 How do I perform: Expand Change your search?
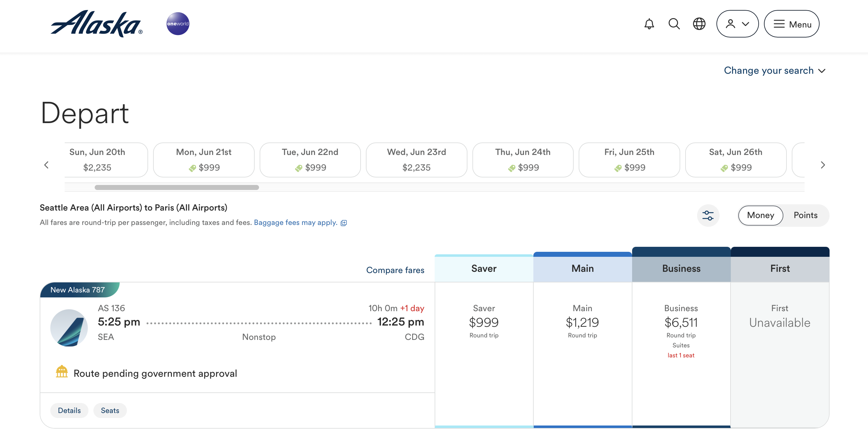coord(774,70)
